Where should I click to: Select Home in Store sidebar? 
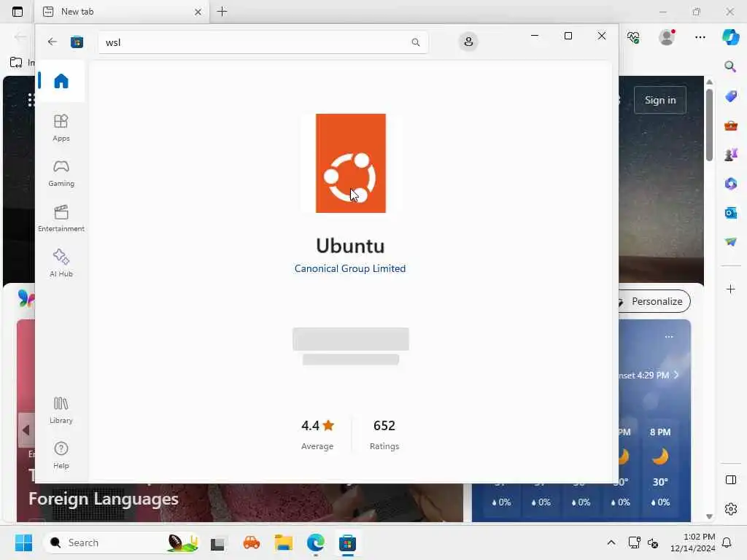tap(61, 81)
